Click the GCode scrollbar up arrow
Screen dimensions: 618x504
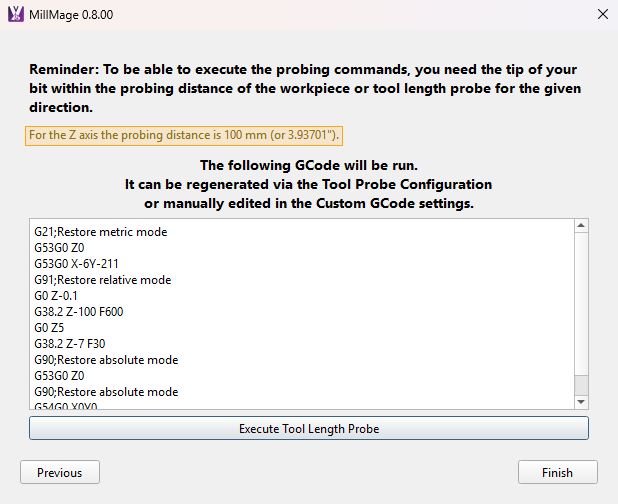pos(581,226)
